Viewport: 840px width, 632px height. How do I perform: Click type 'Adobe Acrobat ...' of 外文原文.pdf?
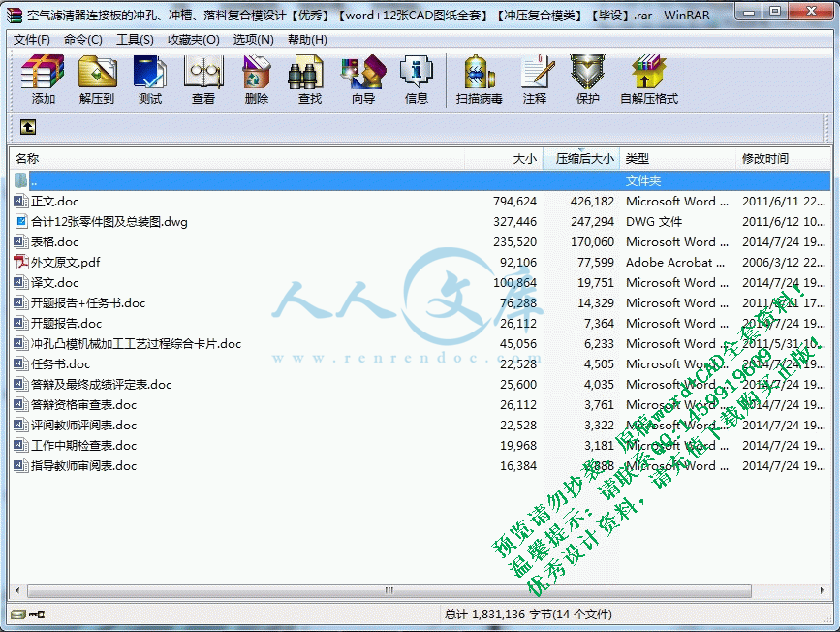pyautogui.click(x=675, y=262)
